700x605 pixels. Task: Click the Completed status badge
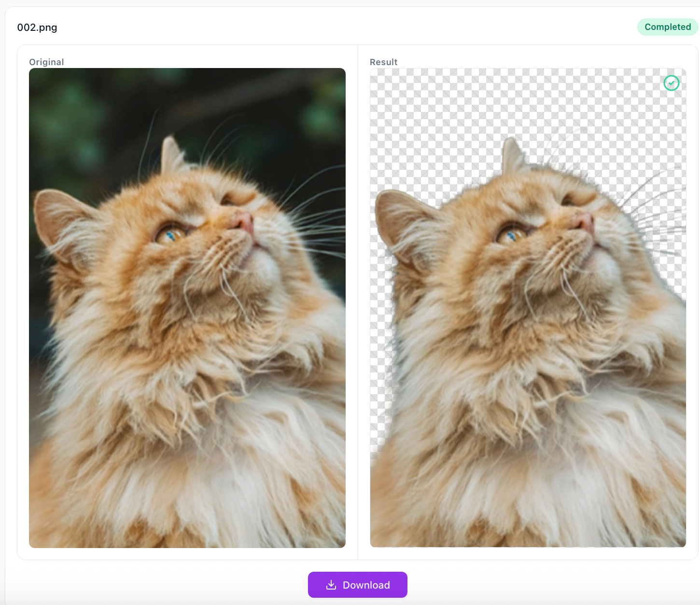[667, 27]
